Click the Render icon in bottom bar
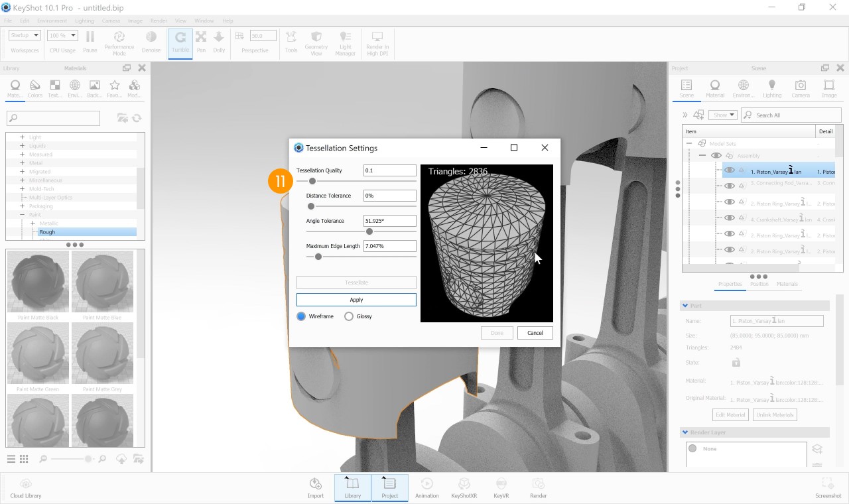Viewport: 849px width, 504px height. [x=539, y=484]
